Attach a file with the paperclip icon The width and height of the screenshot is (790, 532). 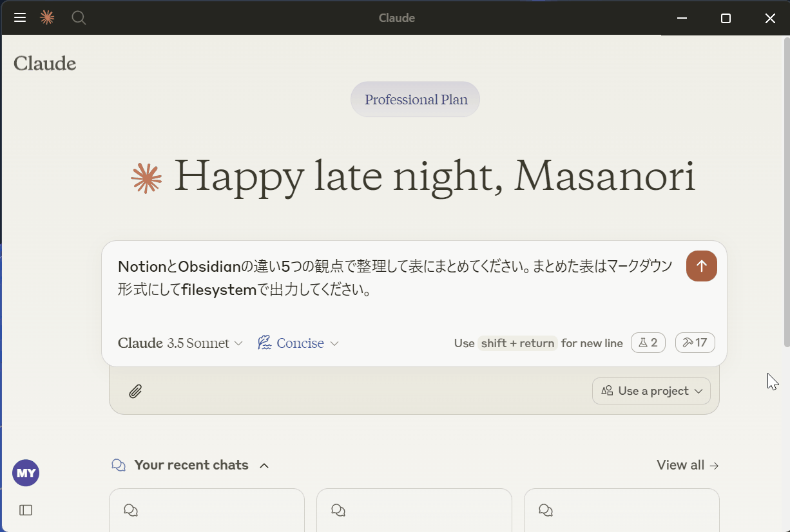tap(135, 391)
